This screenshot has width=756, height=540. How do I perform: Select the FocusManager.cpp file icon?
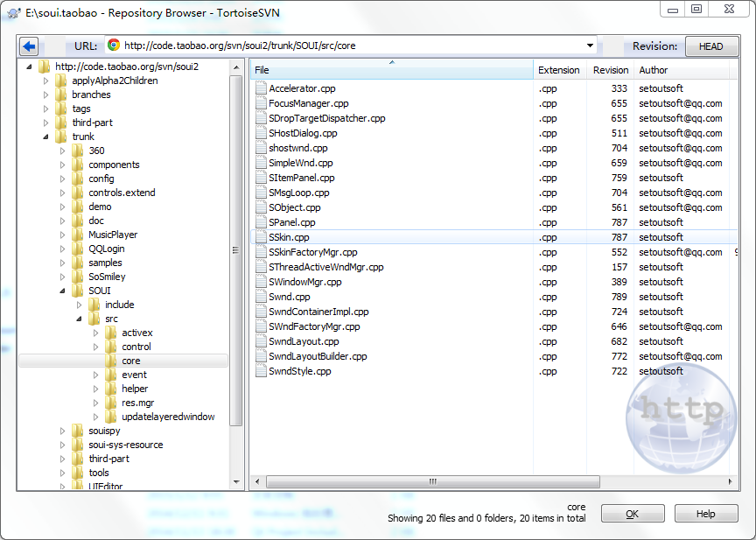261,103
